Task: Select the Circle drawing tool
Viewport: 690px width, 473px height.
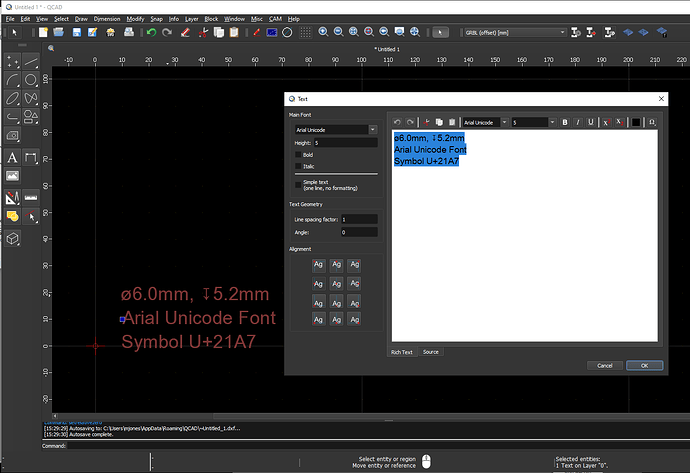Action: pos(30,80)
